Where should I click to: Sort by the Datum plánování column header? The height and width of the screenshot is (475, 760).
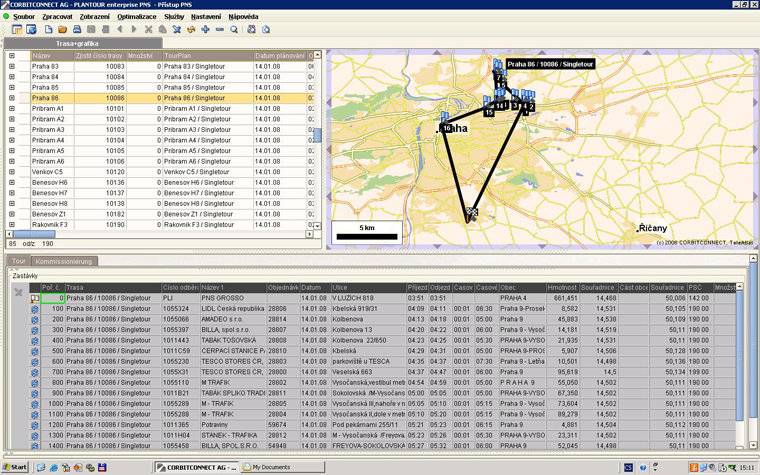[280, 56]
